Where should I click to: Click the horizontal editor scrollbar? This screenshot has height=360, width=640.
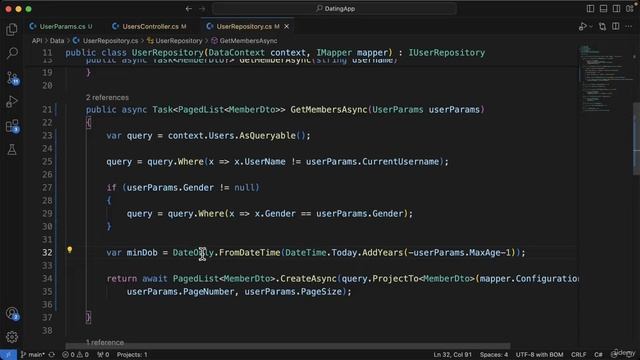tap(288, 346)
